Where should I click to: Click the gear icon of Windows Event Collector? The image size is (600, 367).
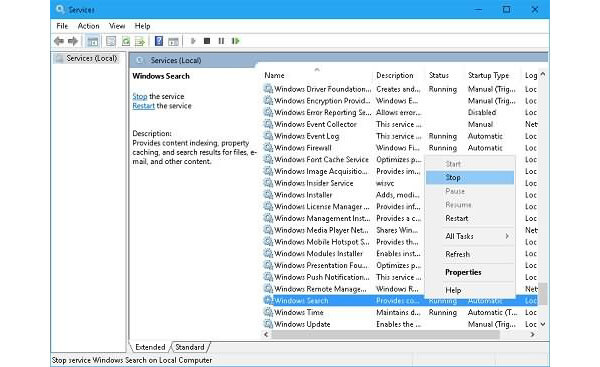[x=268, y=124]
